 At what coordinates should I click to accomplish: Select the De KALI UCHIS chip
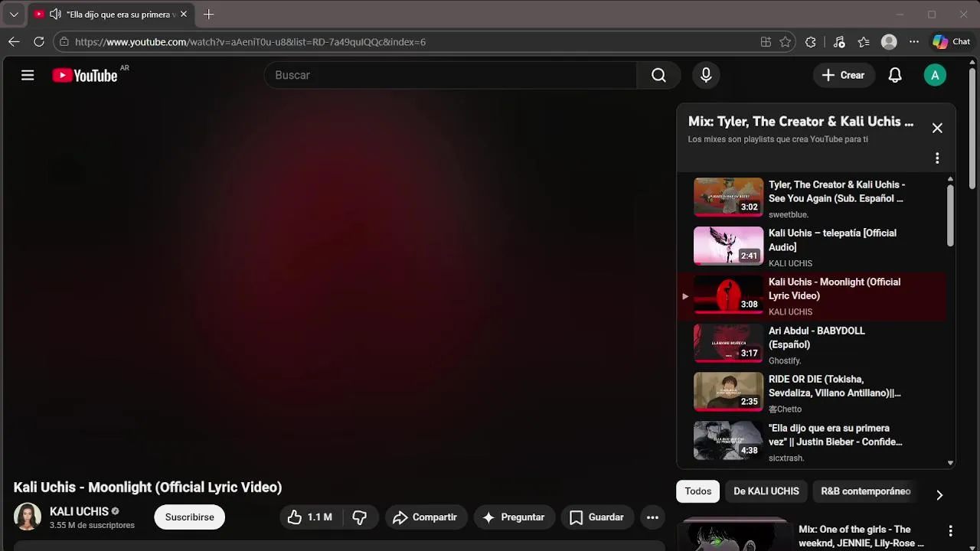766,491
